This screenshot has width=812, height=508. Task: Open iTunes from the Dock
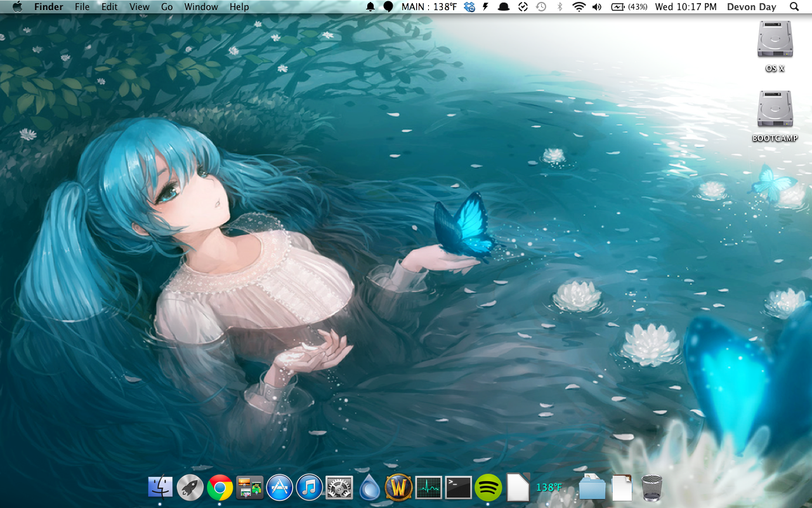pos(309,488)
